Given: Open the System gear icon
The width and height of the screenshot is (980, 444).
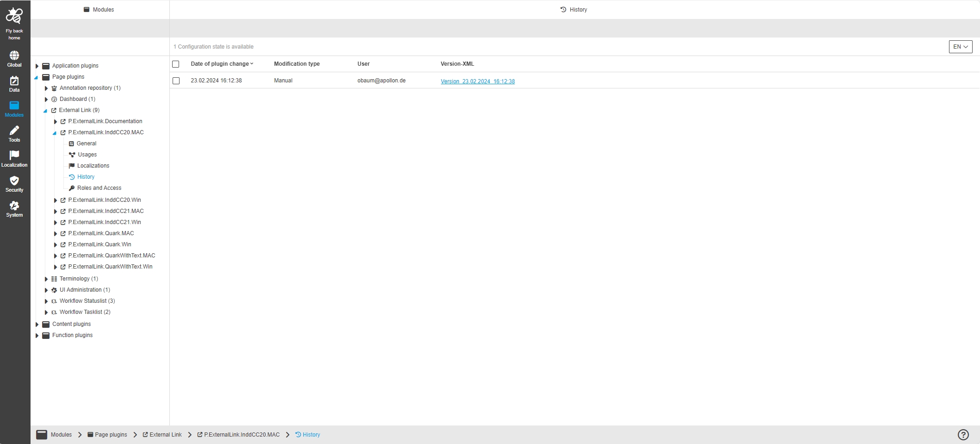Looking at the screenshot, I should (x=14, y=206).
